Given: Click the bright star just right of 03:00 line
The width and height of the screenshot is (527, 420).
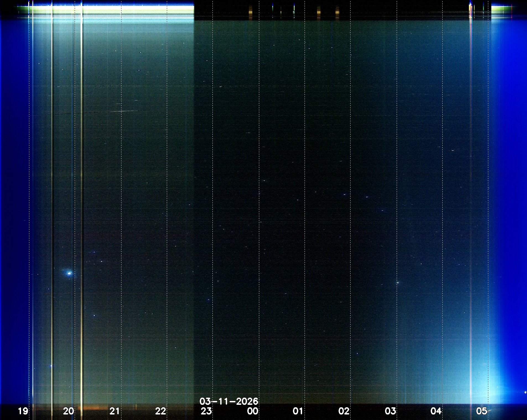Looking at the screenshot, I should pyautogui.click(x=398, y=282).
